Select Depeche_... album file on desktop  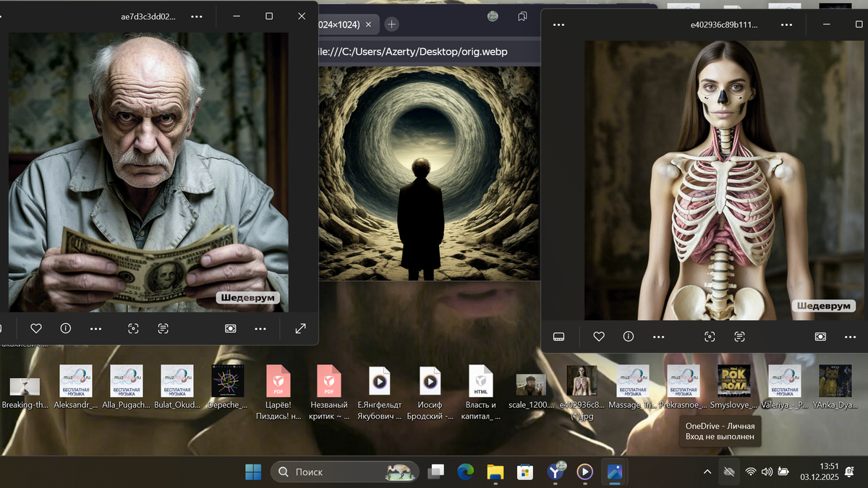tap(228, 388)
